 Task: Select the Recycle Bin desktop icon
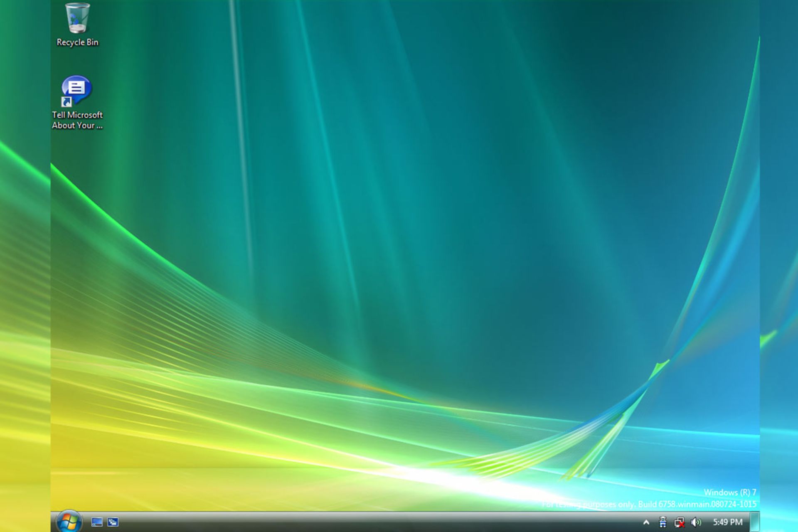pos(77,18)
